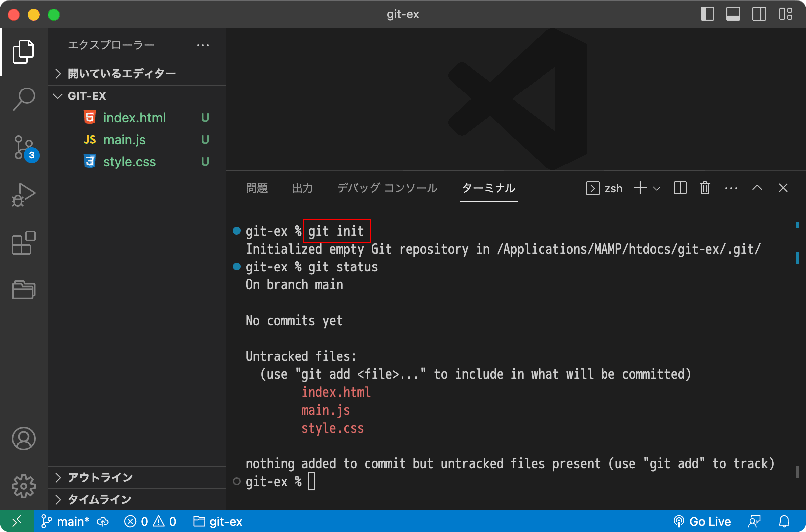Click the Accounts icon

pyautogui.click(x=24, y=439)
